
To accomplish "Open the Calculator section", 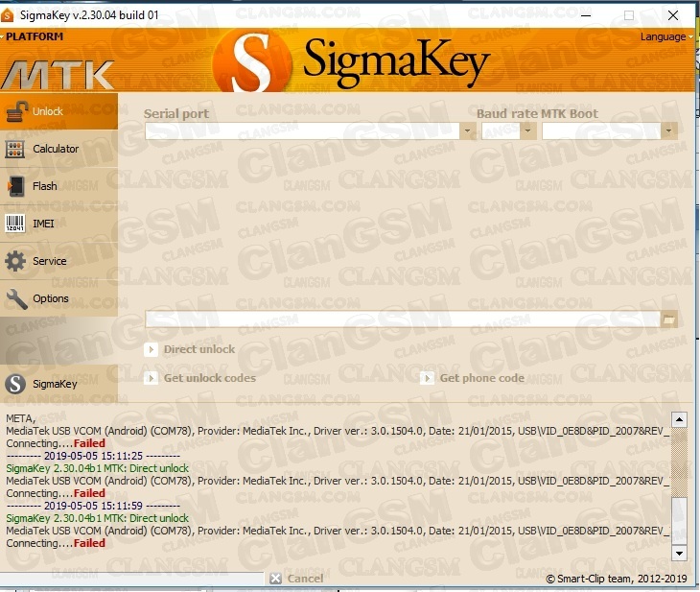I will coord(58,149).
